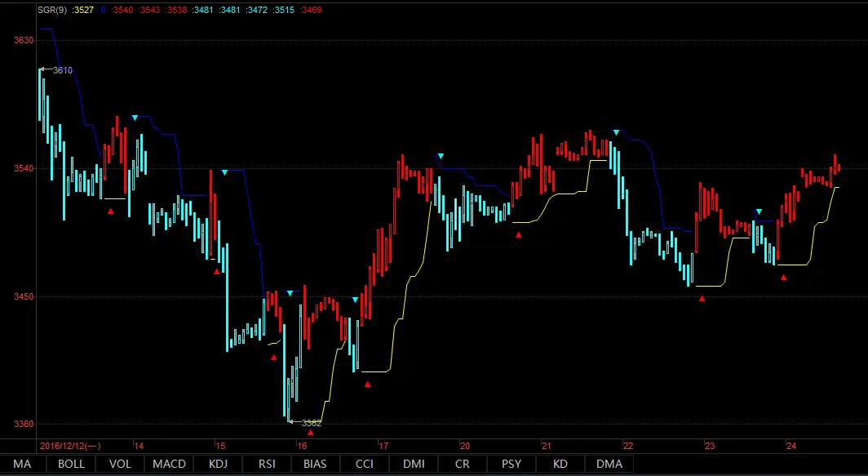Click the 3630 price axis label
Screen dimensions: 868x476
(24, 41)
